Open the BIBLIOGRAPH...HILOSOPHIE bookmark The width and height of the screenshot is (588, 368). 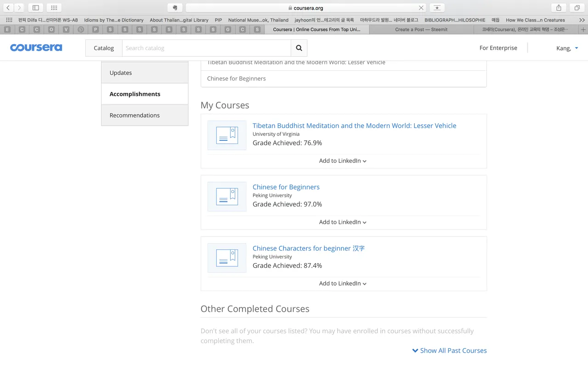tap(455, 20)
